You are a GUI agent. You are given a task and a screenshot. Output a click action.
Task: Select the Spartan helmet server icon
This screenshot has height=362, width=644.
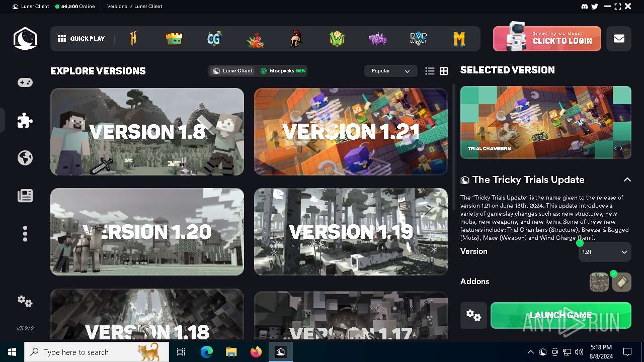coord(296,39)
